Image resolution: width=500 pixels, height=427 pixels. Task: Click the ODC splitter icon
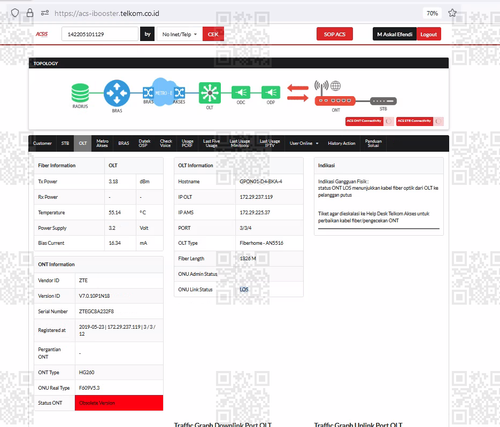(x=241, y=92)
